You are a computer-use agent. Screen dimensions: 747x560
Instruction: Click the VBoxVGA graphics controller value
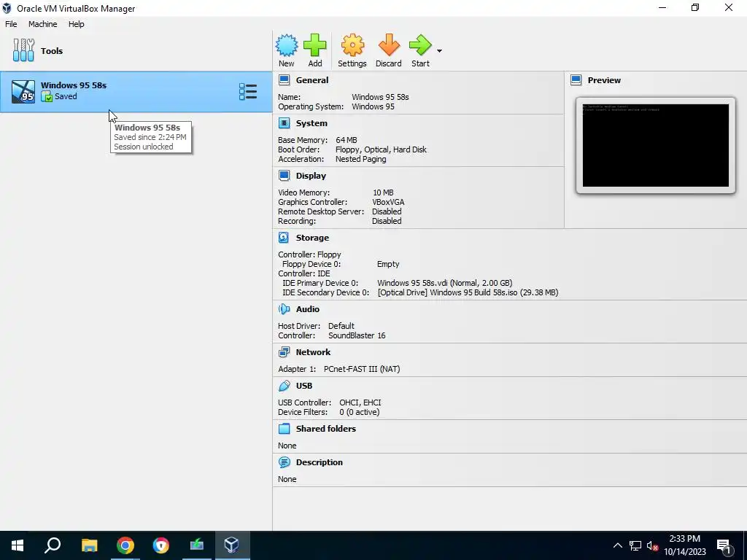(x=388, y=202)
